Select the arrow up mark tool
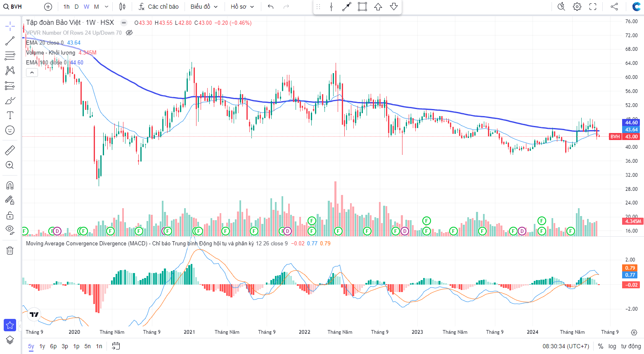The height and width of the screenshot is (354, 644). coord(378,7)
